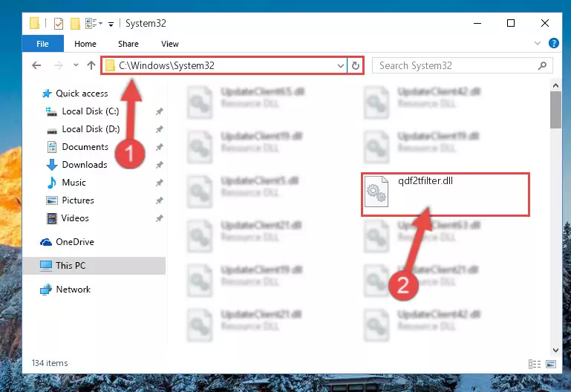Screen dimensions: 571x392
Task: Click the pin icon beside Local Disk (C:)
Action: 159,111
